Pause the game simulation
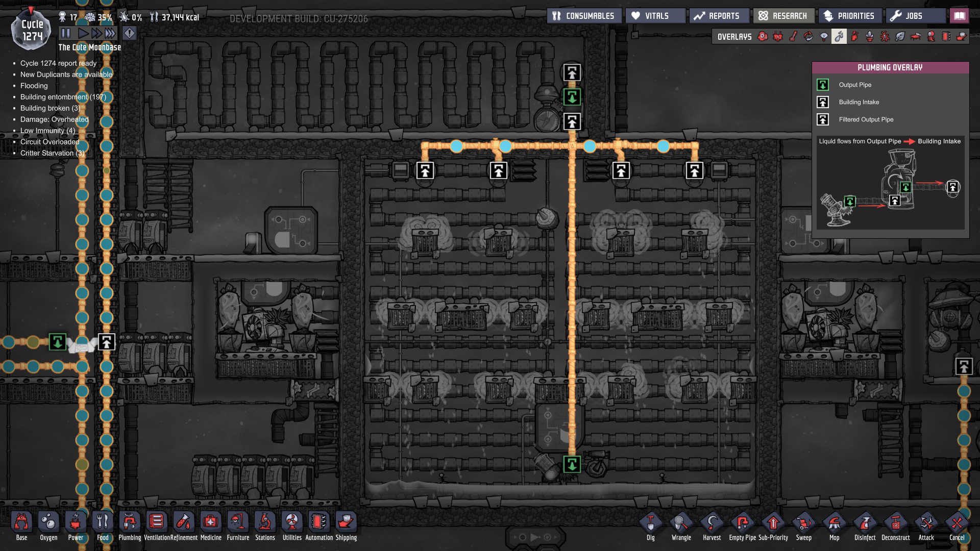The width and height of the screenshot is (980, 551). 66,34
